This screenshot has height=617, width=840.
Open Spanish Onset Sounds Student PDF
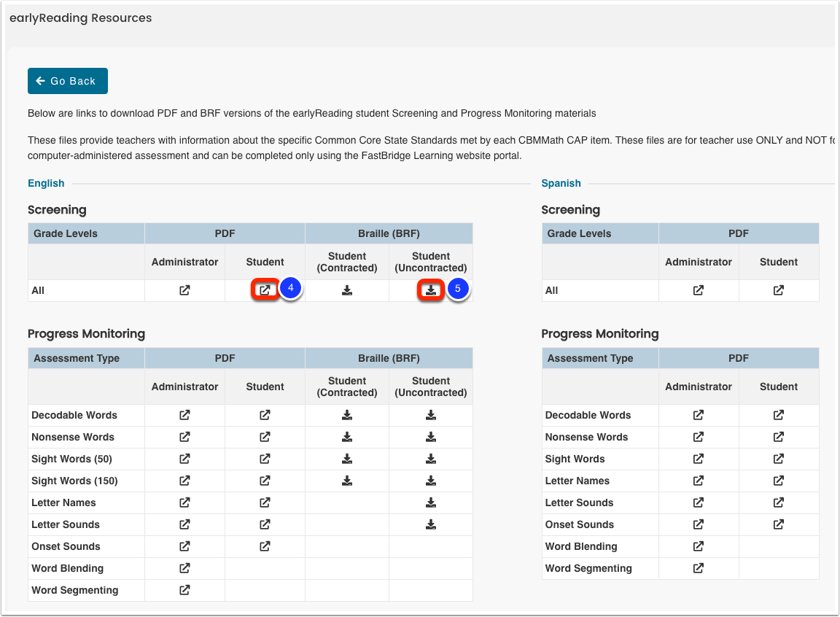pos(779,525)
